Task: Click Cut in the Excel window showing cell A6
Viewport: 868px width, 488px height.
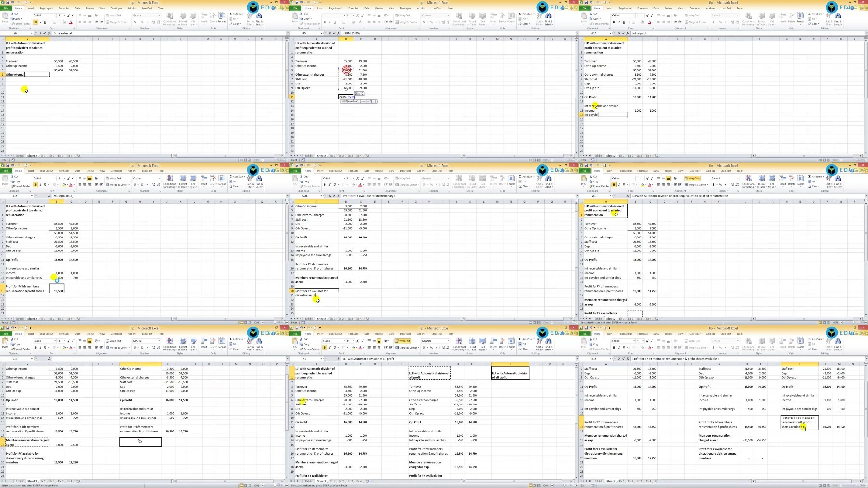Action: point(15,14)
